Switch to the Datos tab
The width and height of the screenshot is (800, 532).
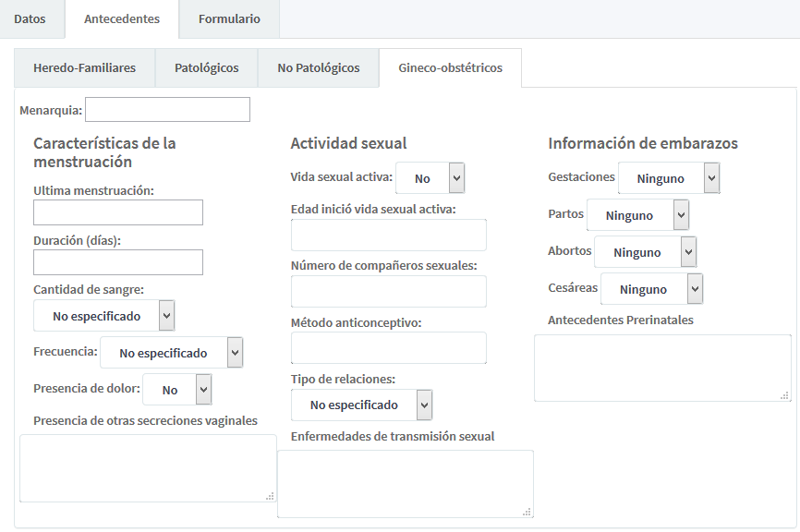(x=30, y=18)
